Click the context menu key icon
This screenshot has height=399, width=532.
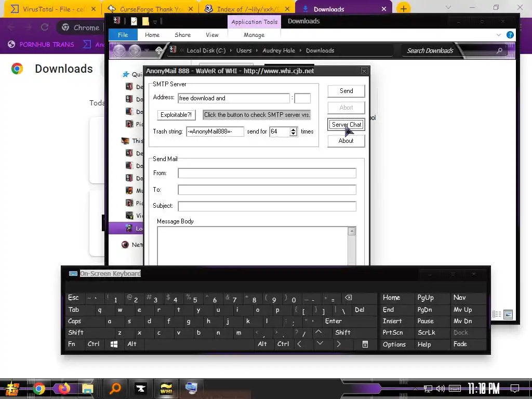click(x=365, y=344)
